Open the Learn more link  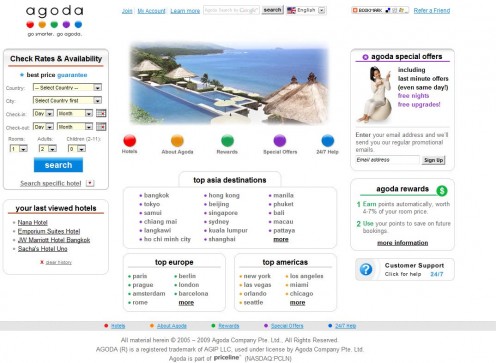(x=185, y=11)
